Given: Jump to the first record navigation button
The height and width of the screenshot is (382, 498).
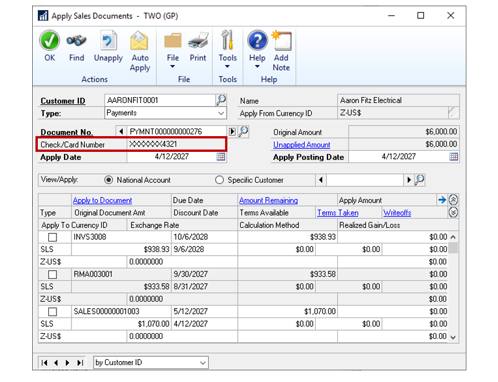Looking at the screenshot, I should pos(45,363).
